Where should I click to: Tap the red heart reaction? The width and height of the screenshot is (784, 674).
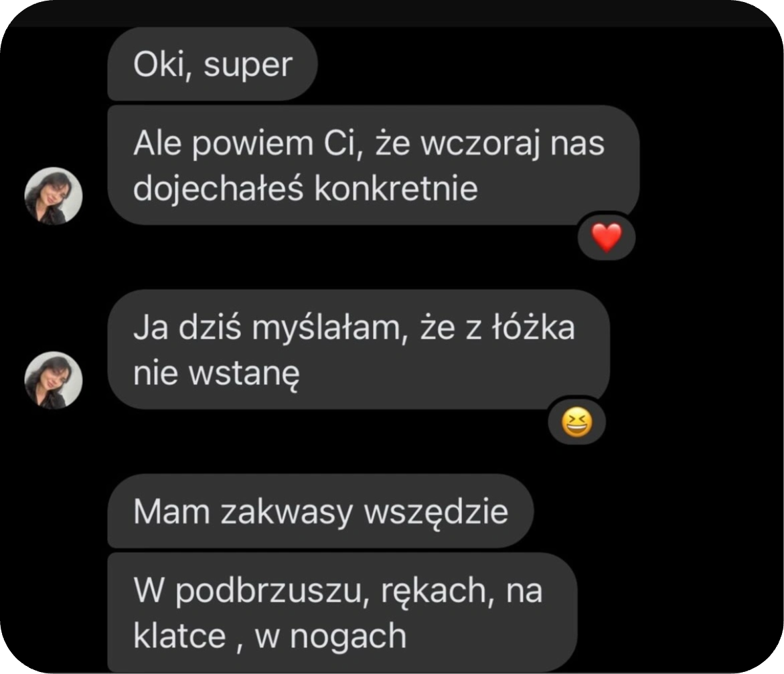click(x=607, y=237)
